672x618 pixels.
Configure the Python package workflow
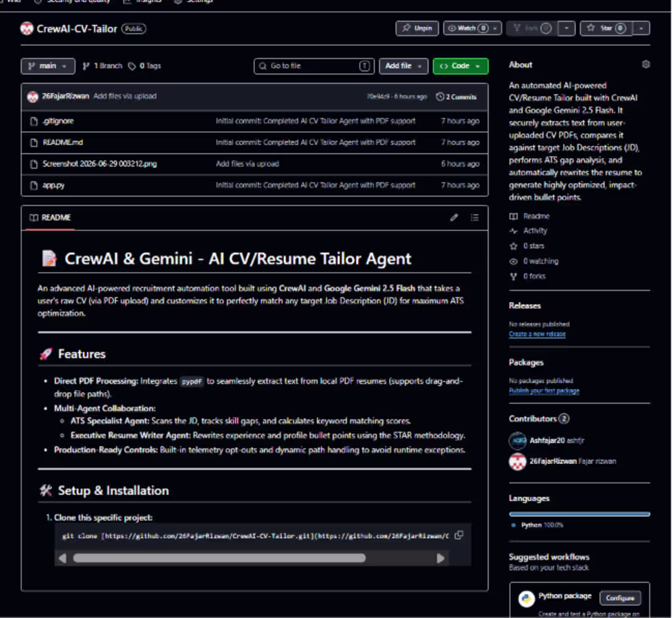click(x=620, y=598)
